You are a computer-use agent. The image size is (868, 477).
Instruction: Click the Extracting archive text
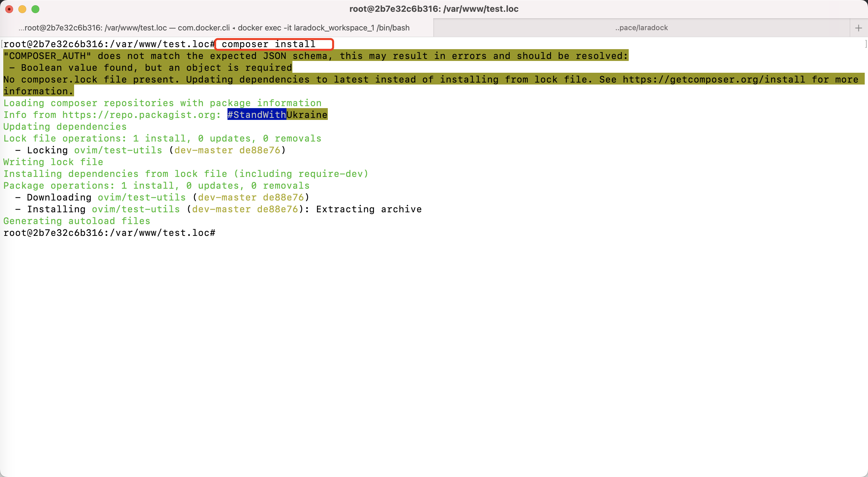click(x=369, y=209)
